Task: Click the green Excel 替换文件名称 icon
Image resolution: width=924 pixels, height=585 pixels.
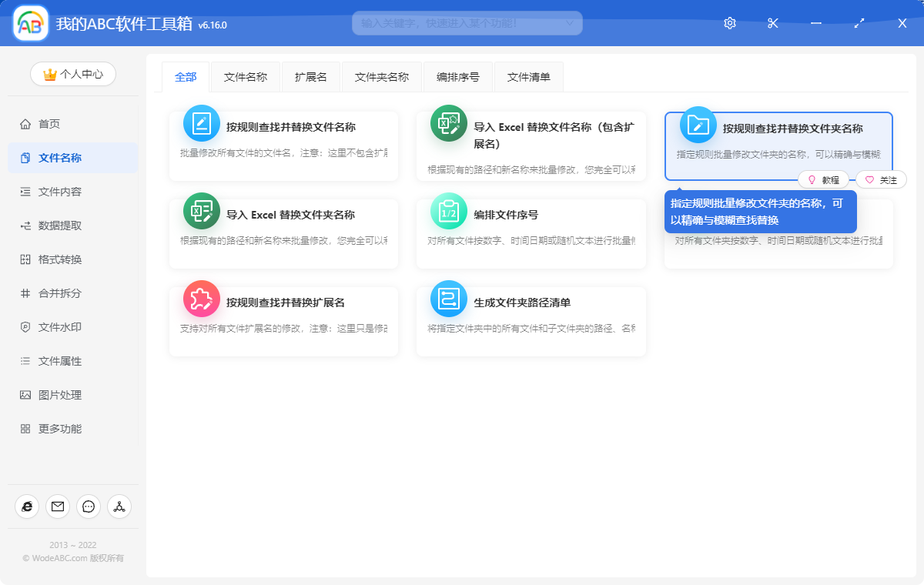Action: [448, 122]
